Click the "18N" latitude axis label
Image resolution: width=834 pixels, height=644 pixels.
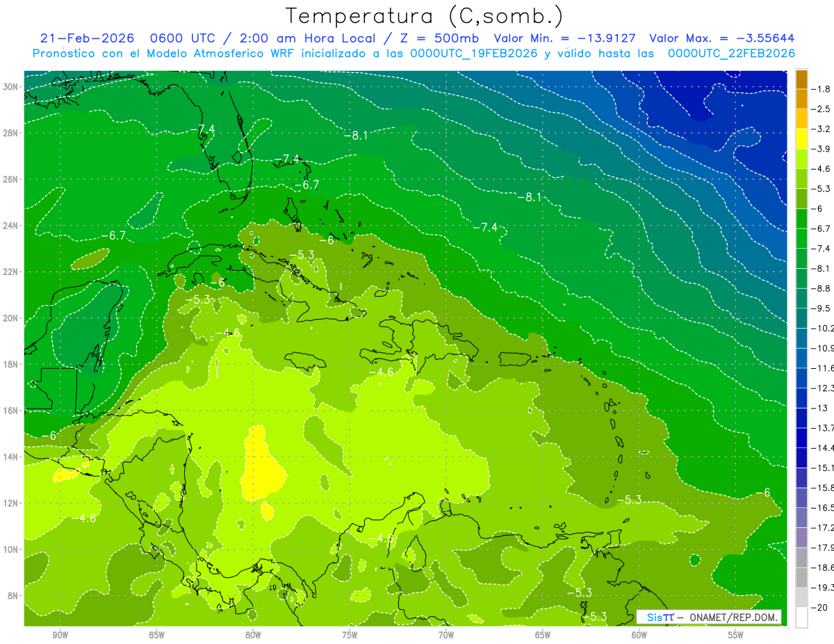click(x=10, y=364)
